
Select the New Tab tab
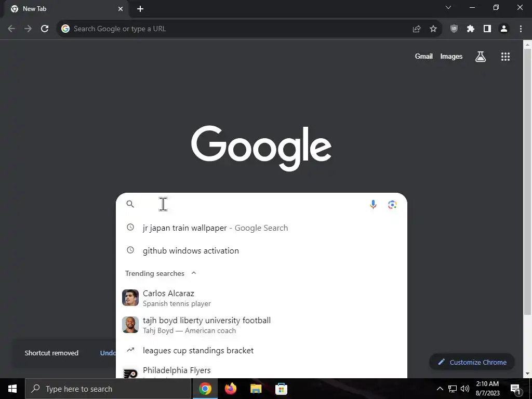click(x=66, y=9)
